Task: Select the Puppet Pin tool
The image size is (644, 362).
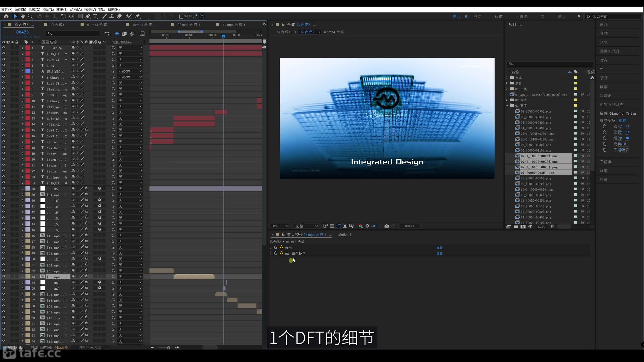Action: [x=137, y=16]
